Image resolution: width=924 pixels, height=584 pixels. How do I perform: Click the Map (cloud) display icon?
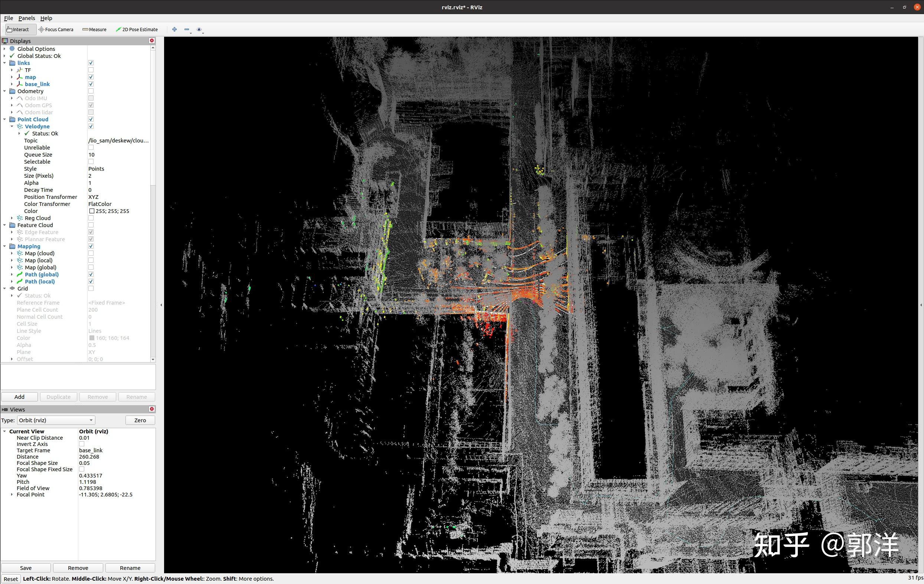pyautogui.click(x=20, y=253)
